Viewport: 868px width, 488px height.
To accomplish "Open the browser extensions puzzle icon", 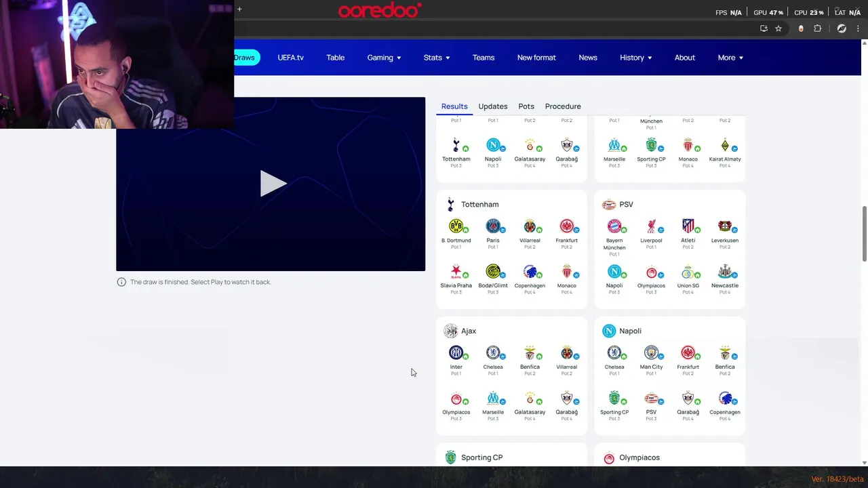I will point(817,28).
